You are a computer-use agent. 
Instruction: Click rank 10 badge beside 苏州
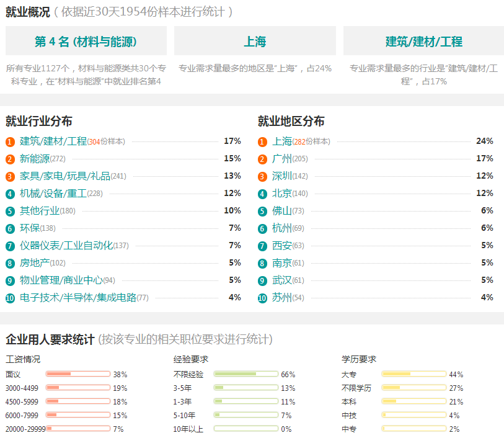pyautogui.click(x=262, y=298)
